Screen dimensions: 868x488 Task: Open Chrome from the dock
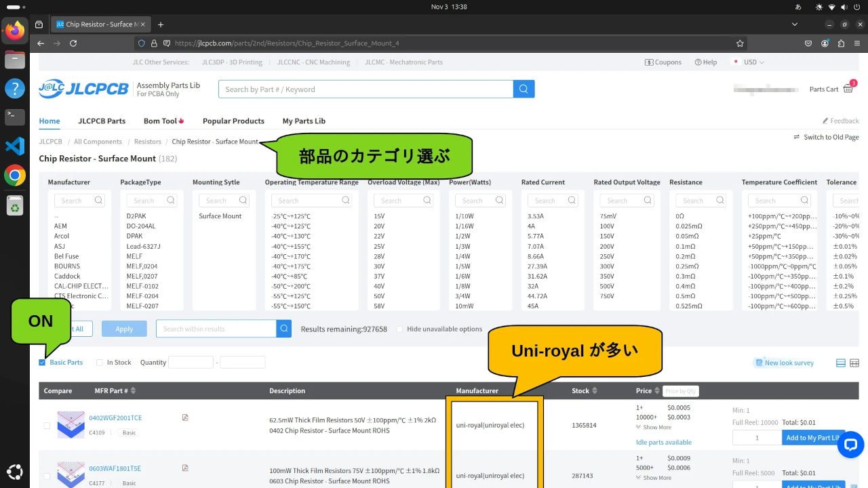pos(14,175)
